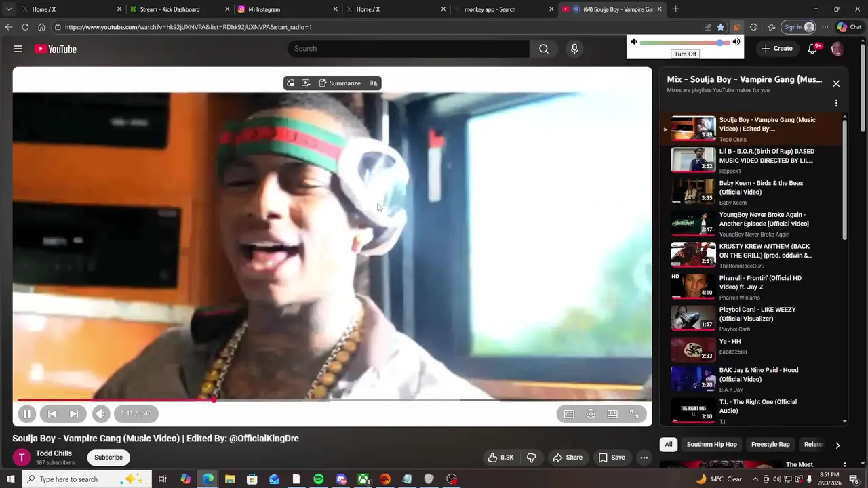Go to YouTube home via the logo
This screenshot has width=868, height=488.
click(x=56, y=49)
